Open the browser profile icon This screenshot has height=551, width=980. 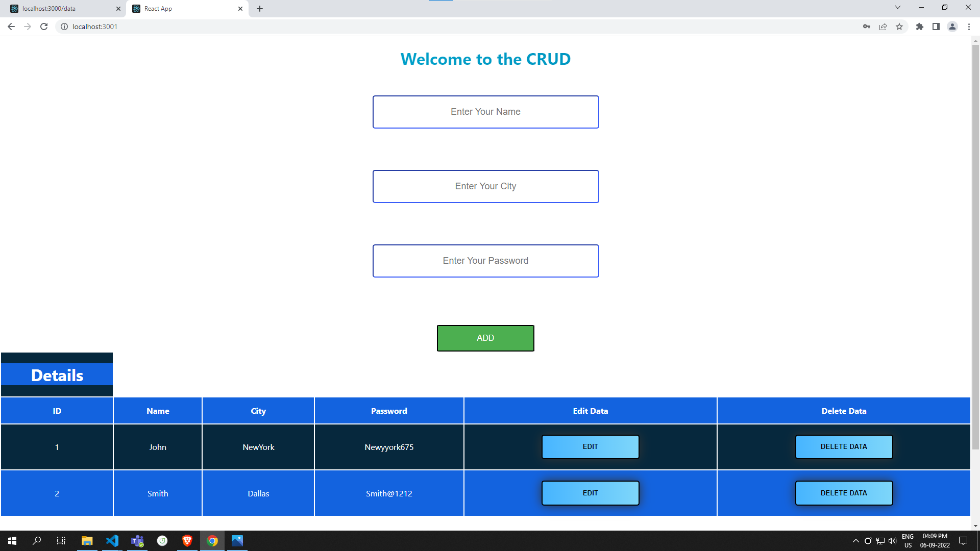pos(953,27)
